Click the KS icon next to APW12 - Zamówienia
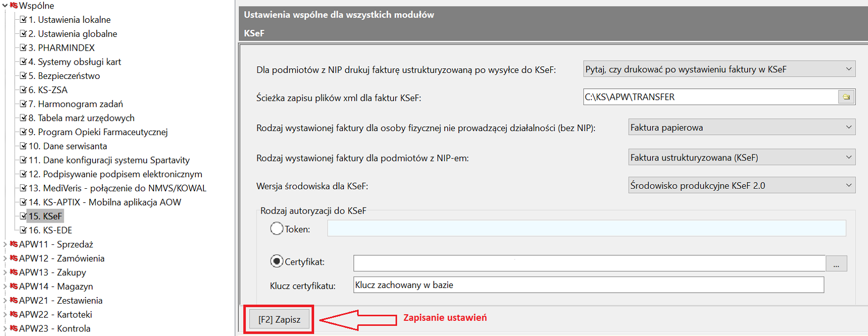Image resolution: width=868 pixels, height=336 pixels. click(x=14, y=259)
